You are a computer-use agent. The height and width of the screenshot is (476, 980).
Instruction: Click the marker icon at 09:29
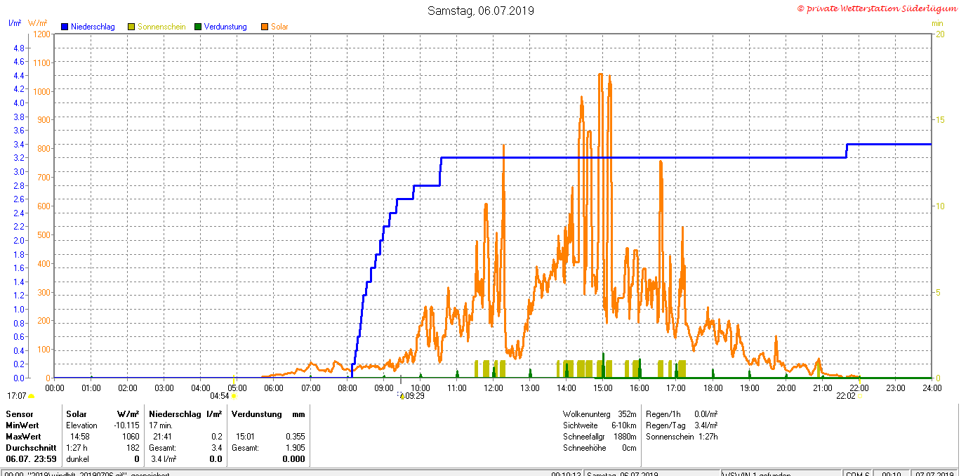click(x=401, y=396)
